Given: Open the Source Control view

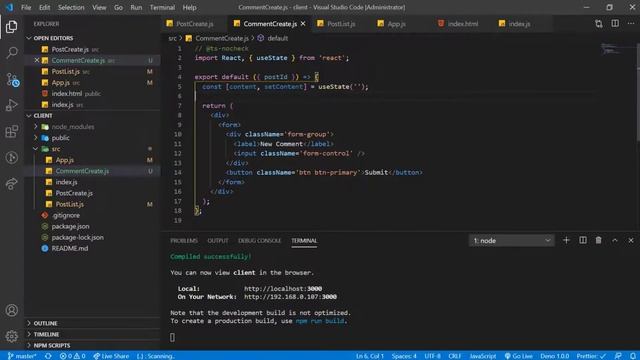Looking at the screenshot, I should 12,79.
